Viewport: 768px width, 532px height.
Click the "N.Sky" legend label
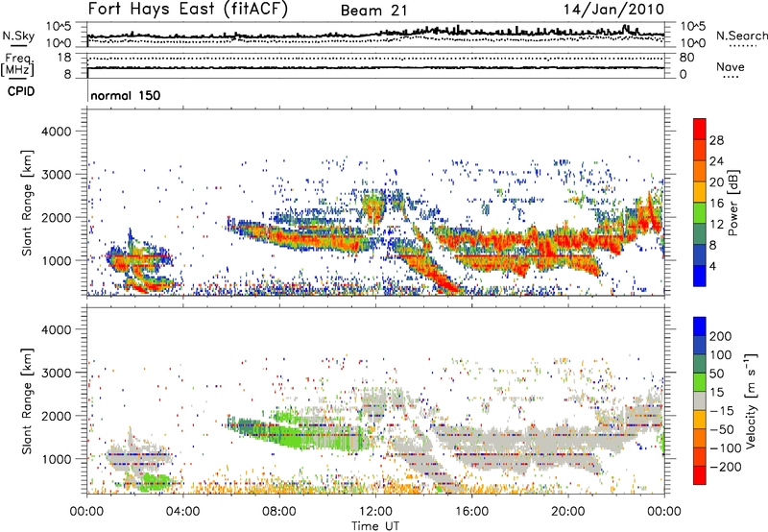click(x=18, y=36)
